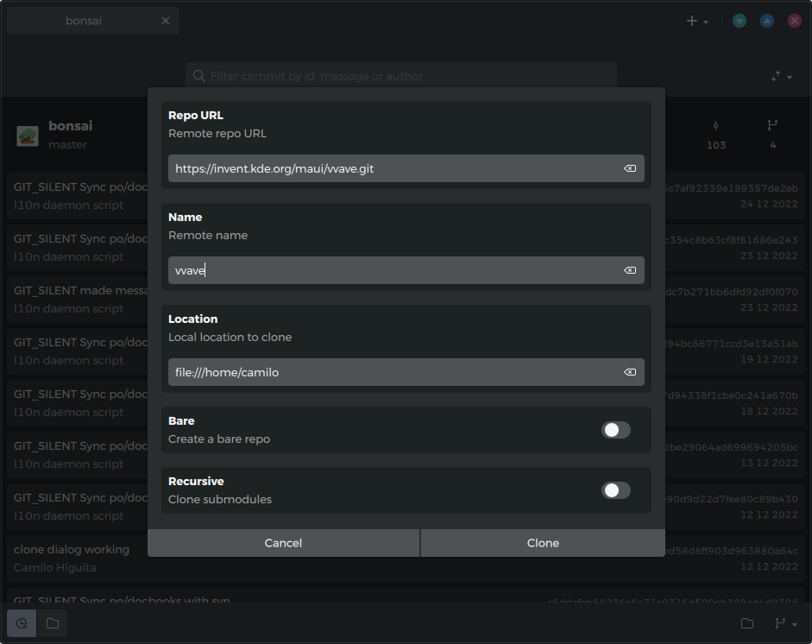Select commit dated 24 12 2022

(406, 196)
